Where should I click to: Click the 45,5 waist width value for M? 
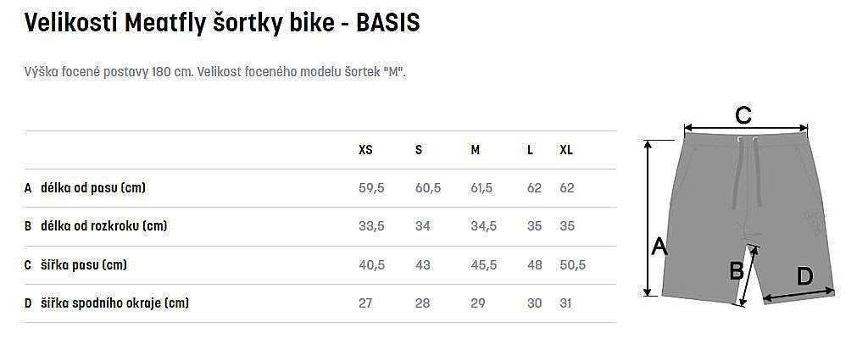(483, 265)
